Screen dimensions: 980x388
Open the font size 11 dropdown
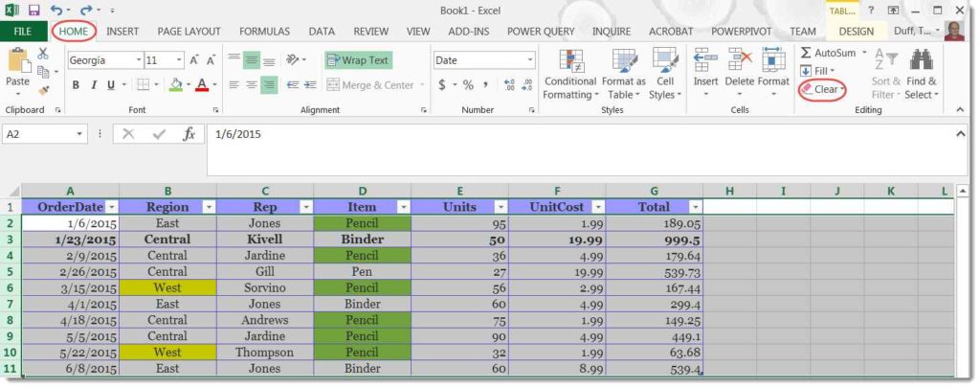pos(179,60)
